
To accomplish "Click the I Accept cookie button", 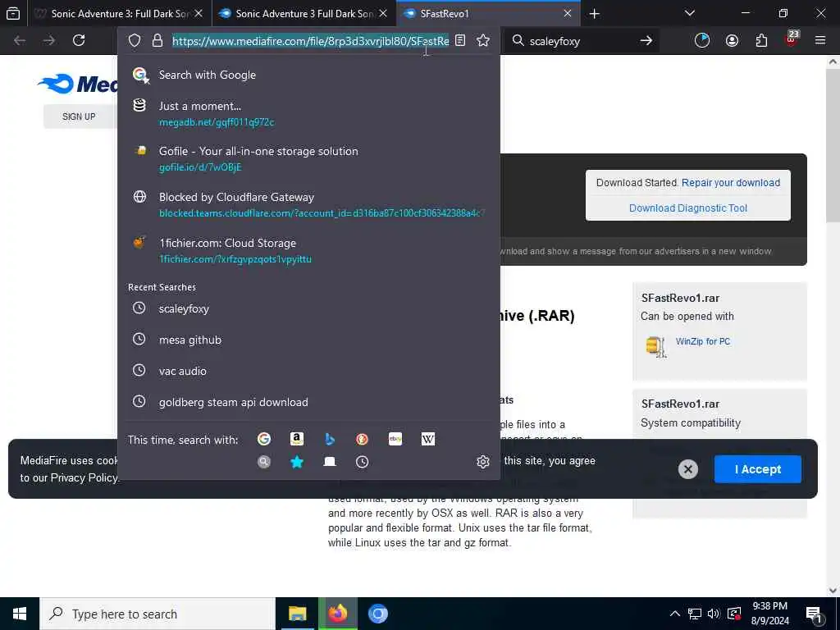I will click(757, 469).
